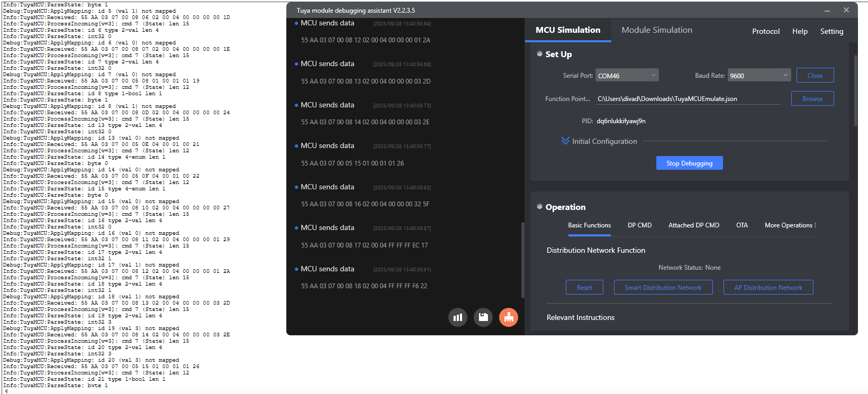Click the Network Status: None text
Viewport: 868px width, 394px height.
coord(690,268)
